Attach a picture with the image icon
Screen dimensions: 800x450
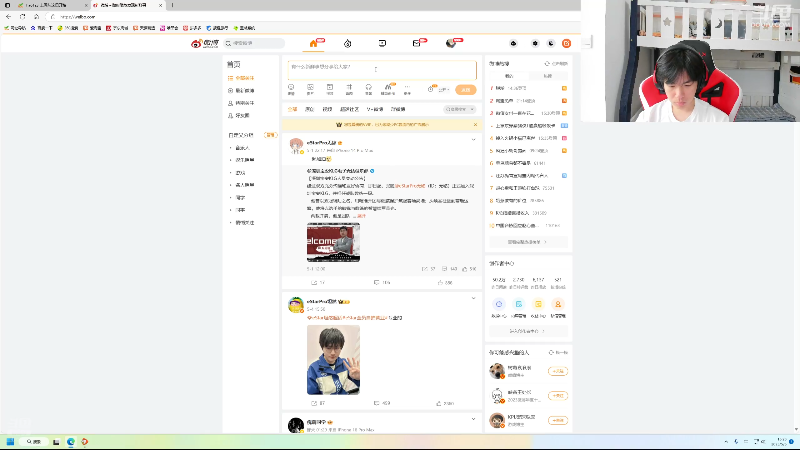[310, 88]
